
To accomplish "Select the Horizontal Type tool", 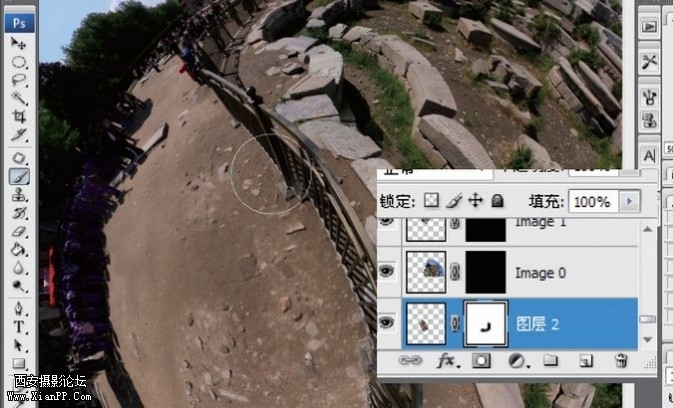I will click(18, 327).
